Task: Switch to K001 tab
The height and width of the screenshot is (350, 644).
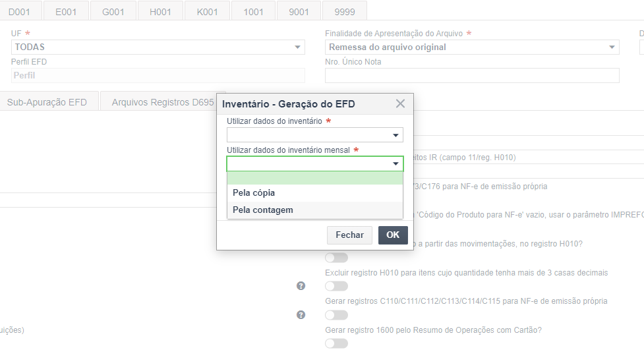Action: coord(208,11)
